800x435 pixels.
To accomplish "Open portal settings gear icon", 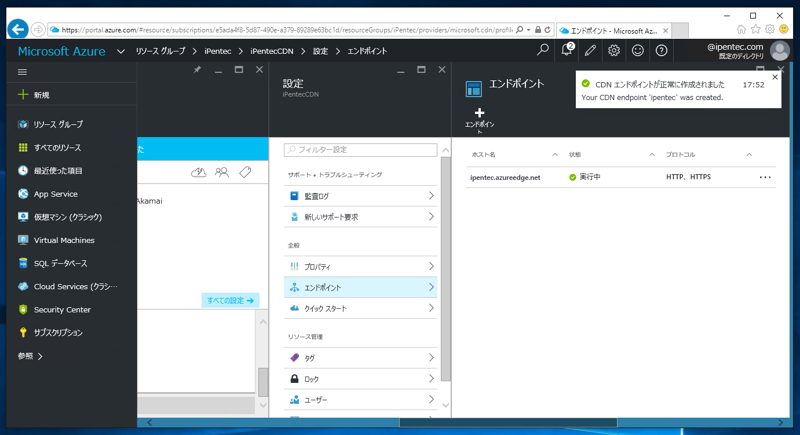I will click(614, 50).
